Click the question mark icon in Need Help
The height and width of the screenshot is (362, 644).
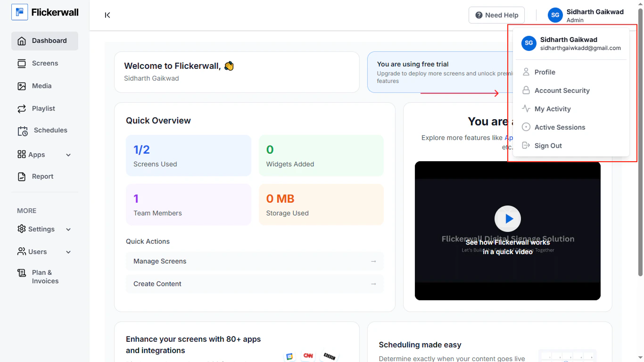(x=479, y=15)
